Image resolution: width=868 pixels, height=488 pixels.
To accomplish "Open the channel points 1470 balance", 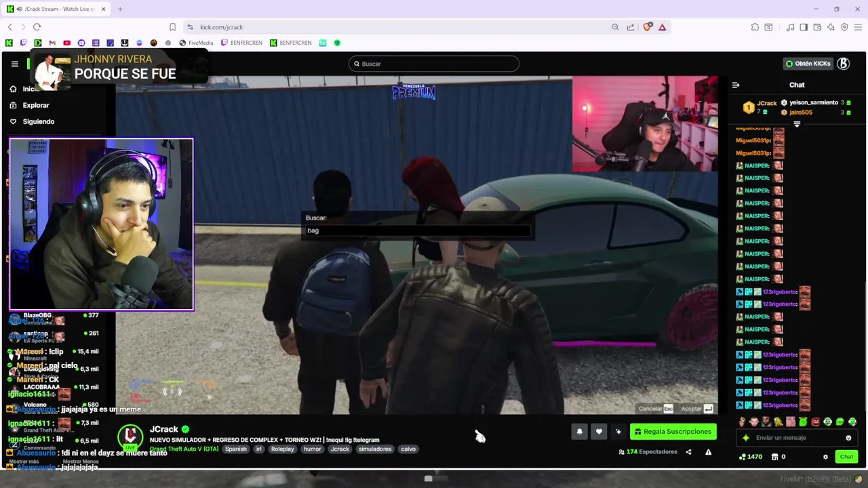I will pos(751,457).
